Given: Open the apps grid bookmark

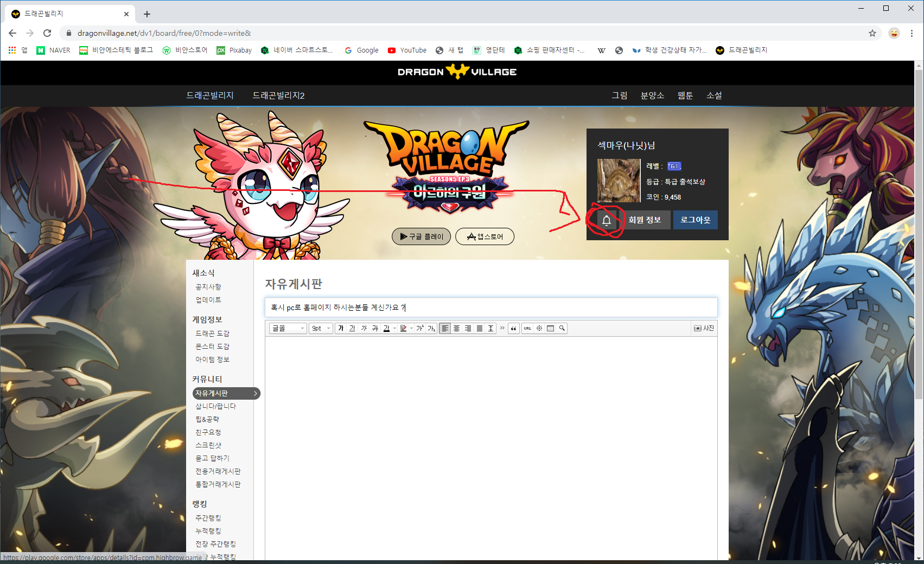Looking at the screenshot, I should tap(18, 50).
